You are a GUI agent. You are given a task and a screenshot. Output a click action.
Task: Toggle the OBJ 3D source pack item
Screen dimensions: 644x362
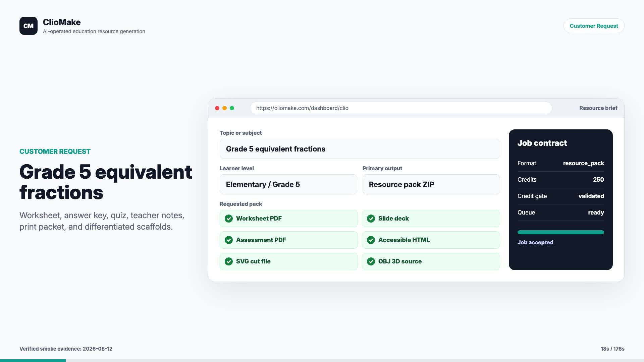[x=431, y=261]
